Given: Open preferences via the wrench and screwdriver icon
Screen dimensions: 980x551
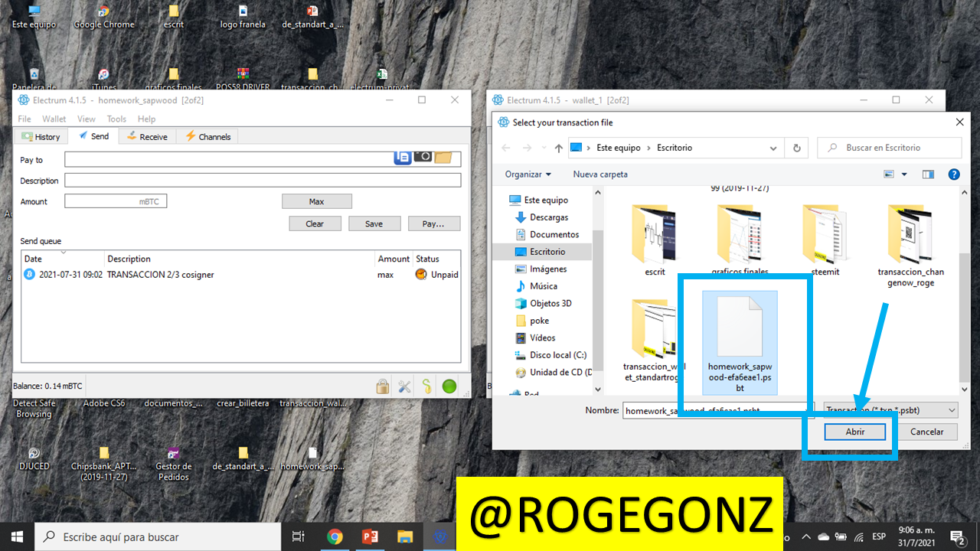Looking at the screenshot, I should [x=404, y=386].
